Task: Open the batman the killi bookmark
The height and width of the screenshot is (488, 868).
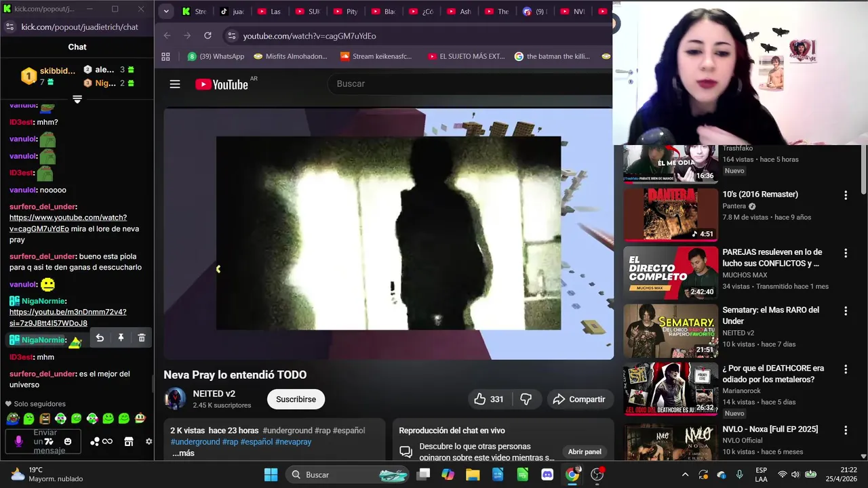Action: click(552, 56)
